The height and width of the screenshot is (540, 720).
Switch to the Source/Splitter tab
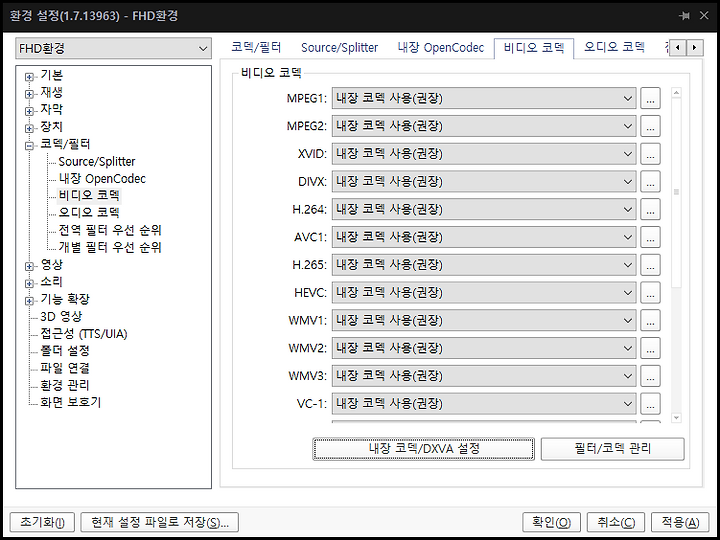click(x=339, y=47)
